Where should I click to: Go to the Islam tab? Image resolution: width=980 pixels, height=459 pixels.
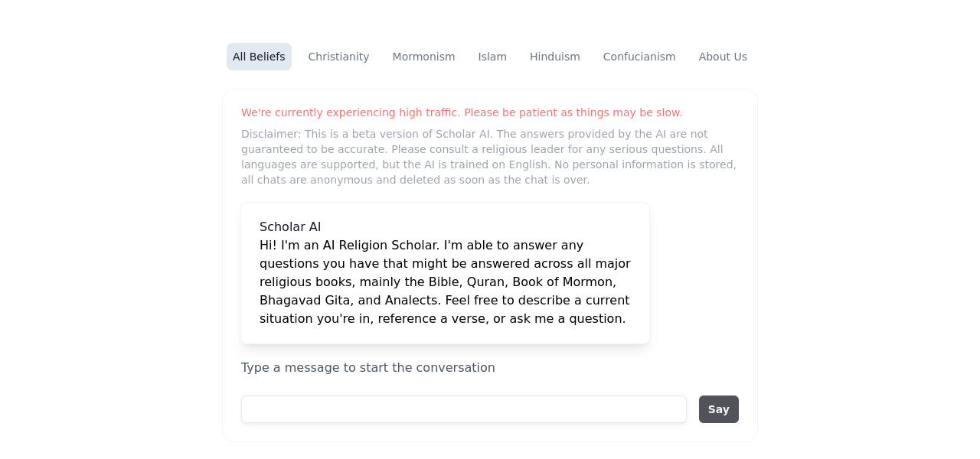point(492,57)
